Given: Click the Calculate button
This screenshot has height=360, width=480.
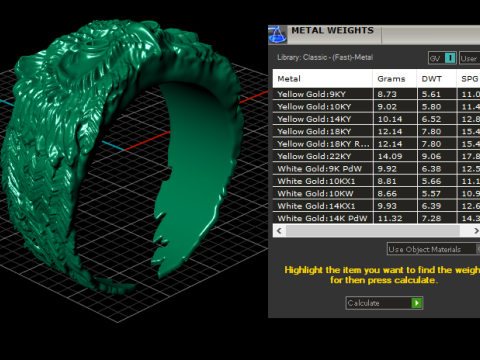Looking at the screenshot, I should [x=384, y=303].
